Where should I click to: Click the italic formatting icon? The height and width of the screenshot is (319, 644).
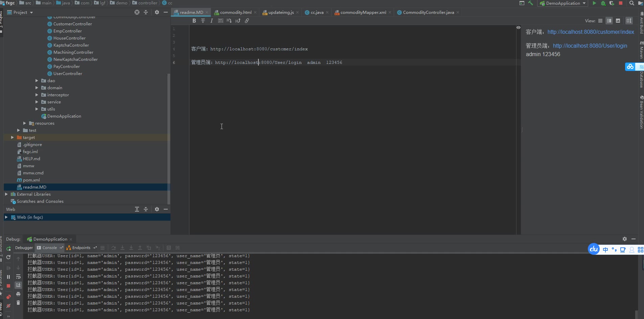click(212, 21)
